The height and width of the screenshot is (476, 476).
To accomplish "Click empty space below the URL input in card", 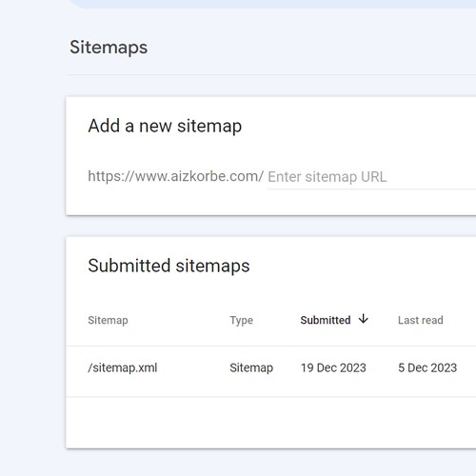I will [x=270, y=202].
